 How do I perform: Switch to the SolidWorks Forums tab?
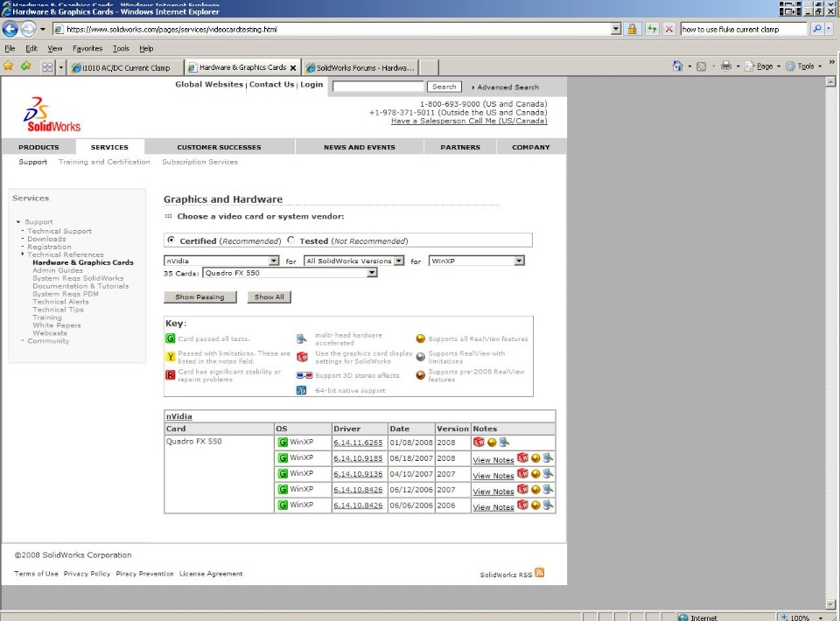coord(360,67)
